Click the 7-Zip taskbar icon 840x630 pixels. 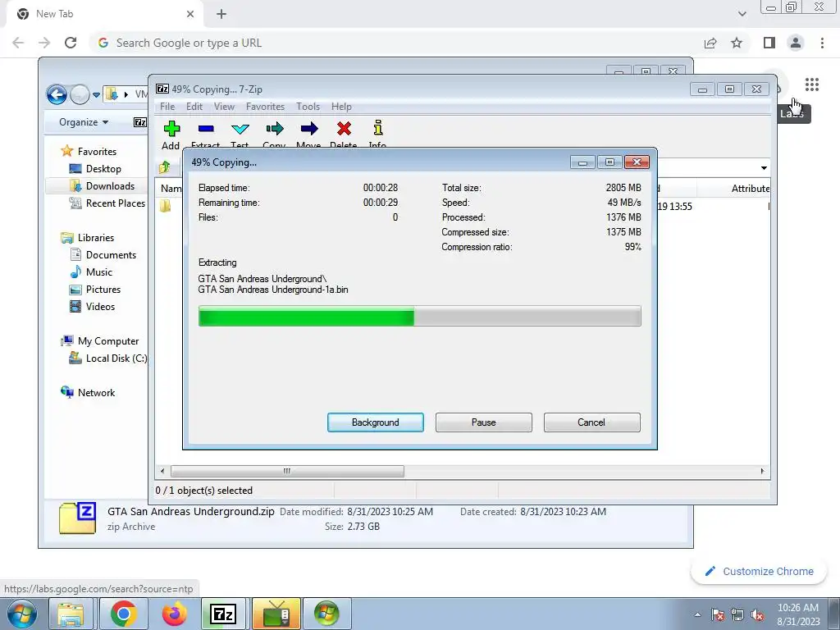click(223, 614)
